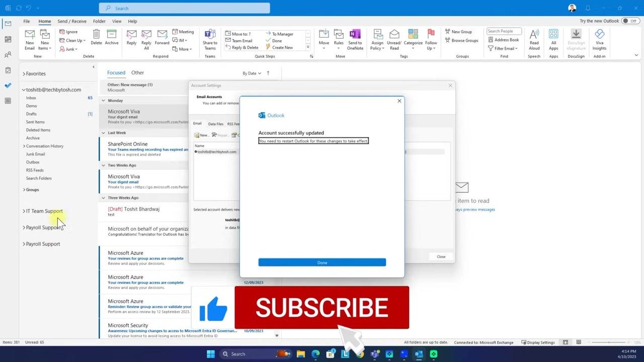The image size is (644, 362).
Task: Click the Done button in dialog
Action: (322, 262)
